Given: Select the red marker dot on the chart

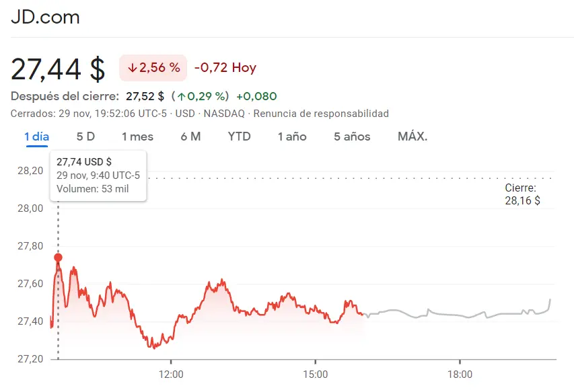Looking at the screenshot, I should coord(58,257).
